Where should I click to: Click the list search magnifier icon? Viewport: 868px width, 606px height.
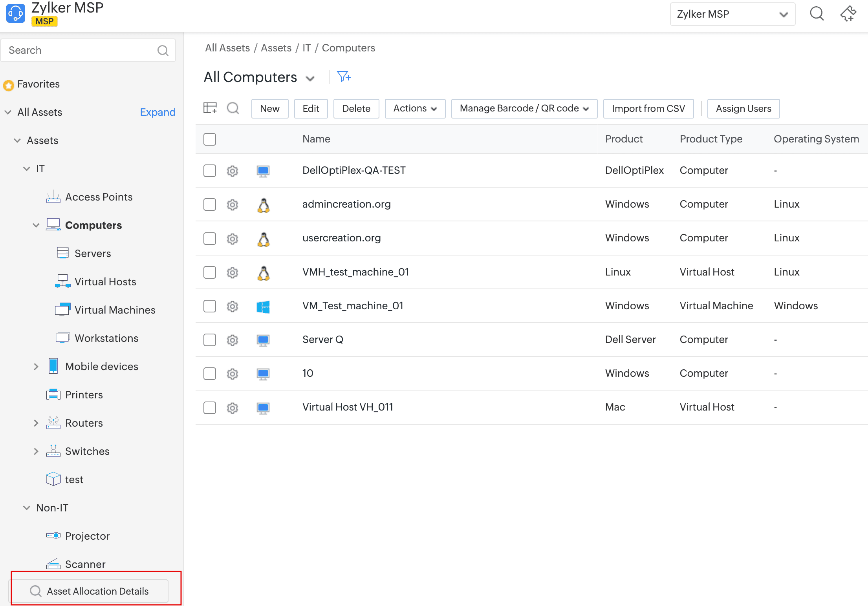[x=233, y=108]
